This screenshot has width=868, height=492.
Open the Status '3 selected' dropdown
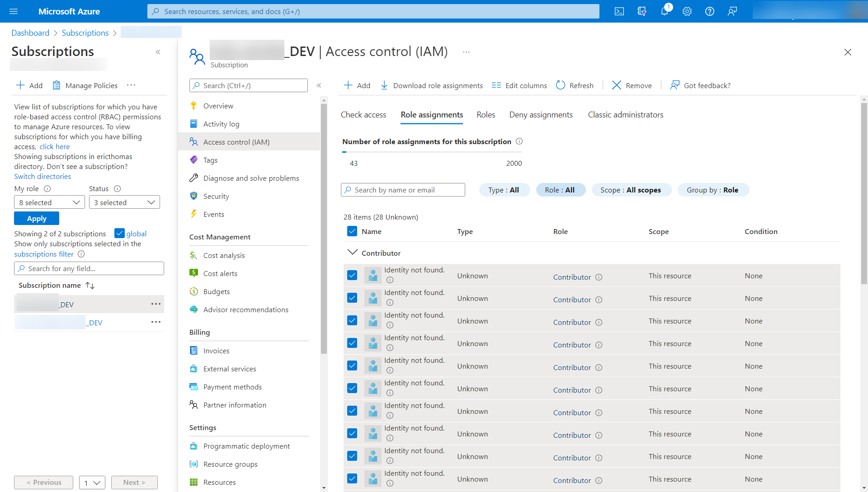click(x=124, y=202)
